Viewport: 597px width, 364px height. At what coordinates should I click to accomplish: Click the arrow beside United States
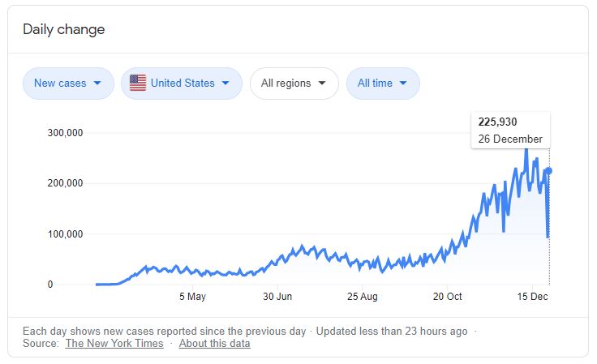225,83
